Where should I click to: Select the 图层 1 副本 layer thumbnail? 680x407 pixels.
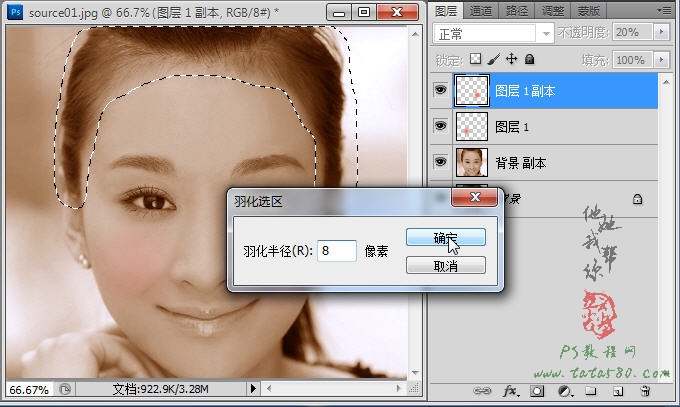tap(472, 91)
